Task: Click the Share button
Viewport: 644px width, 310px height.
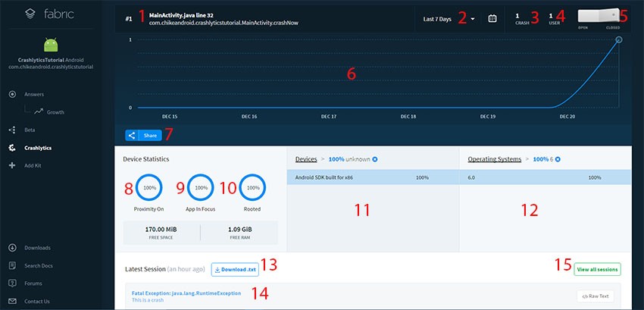Action: 143,135
